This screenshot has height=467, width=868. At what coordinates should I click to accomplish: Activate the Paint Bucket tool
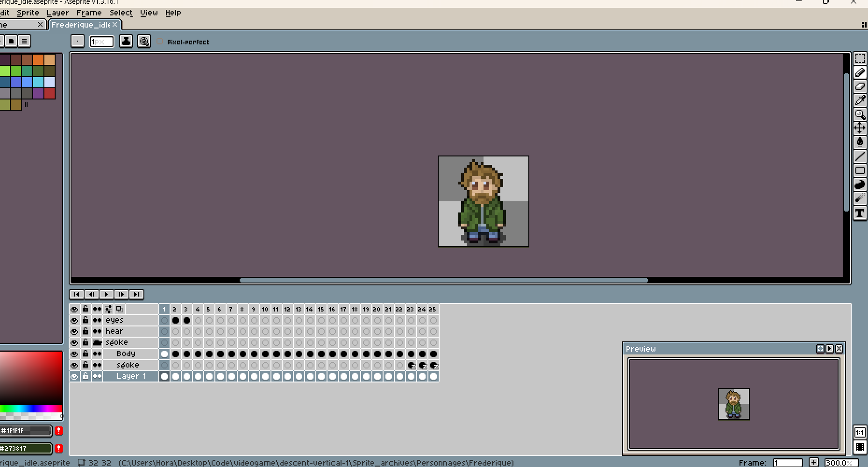point(860,142)
